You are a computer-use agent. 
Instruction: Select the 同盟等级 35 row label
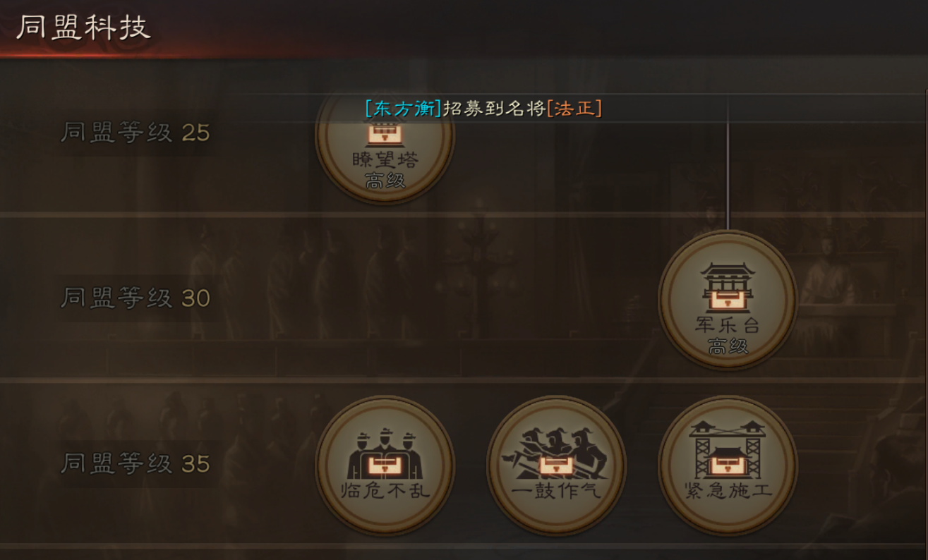click(x=135, y=464)
